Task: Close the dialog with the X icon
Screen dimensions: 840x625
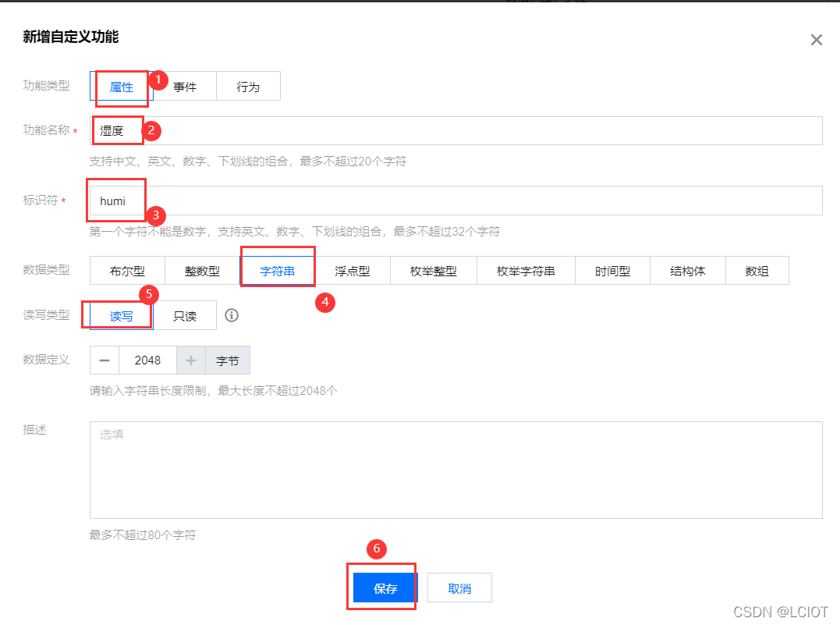Action: [816, 39]
